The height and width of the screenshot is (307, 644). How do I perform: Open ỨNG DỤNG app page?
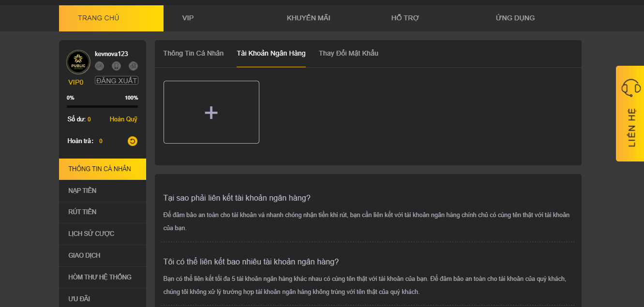tap(515, 18)
